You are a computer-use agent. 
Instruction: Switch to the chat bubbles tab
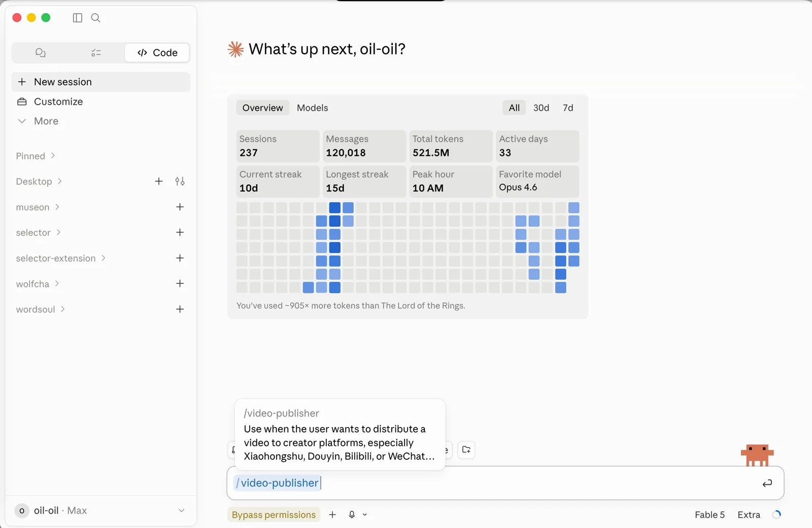pos(41,53)
